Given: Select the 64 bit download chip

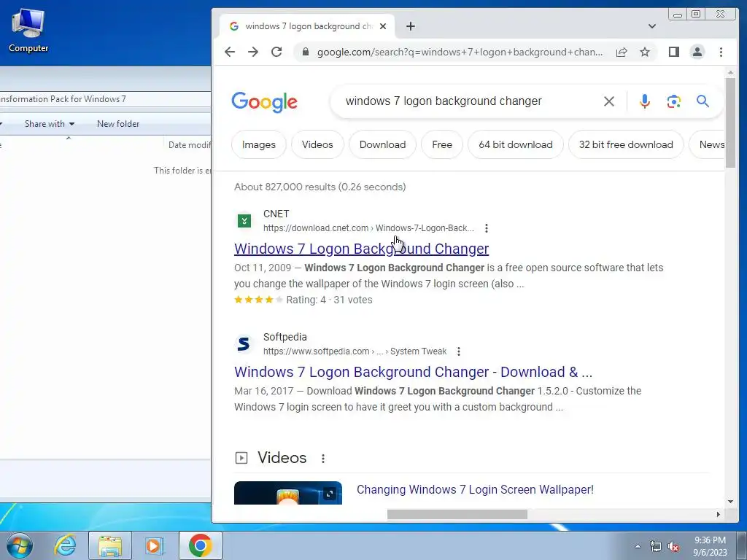Looking at the screenshot, I should click(516, 144).
